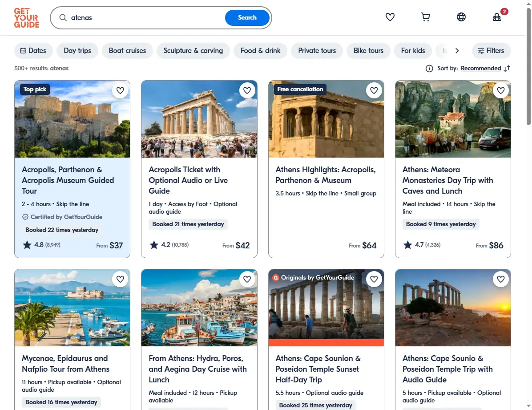Image resolution: width=532 pixels, height=410 pixels.
Task: Show more filter categories with arrow
Action: [x=457, y=51]
